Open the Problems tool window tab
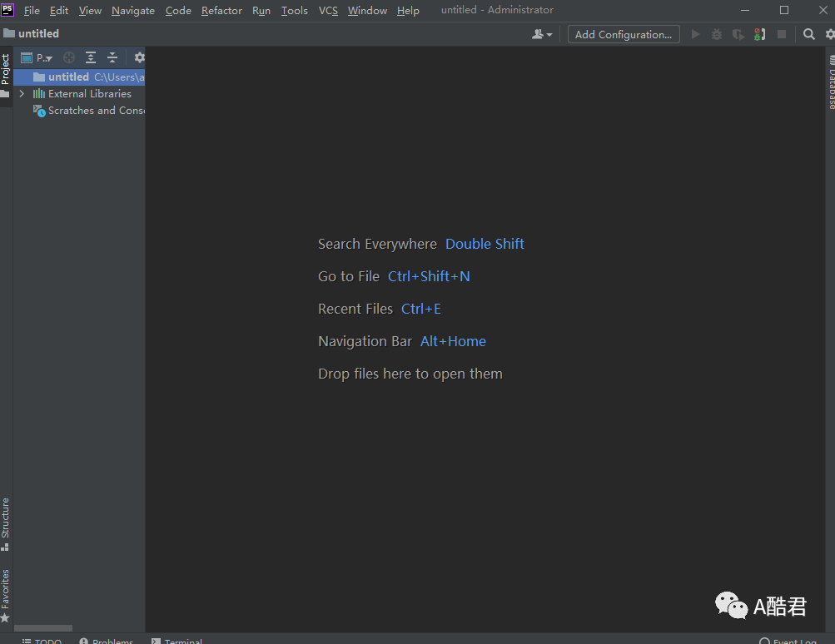The height and width of the screenshot is (644, 835). coord(106,641)
